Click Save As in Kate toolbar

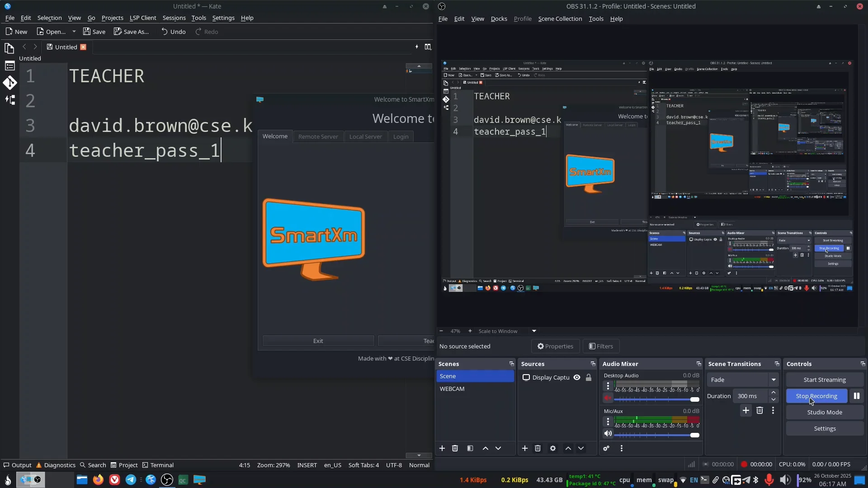click(x=131, y=32)
